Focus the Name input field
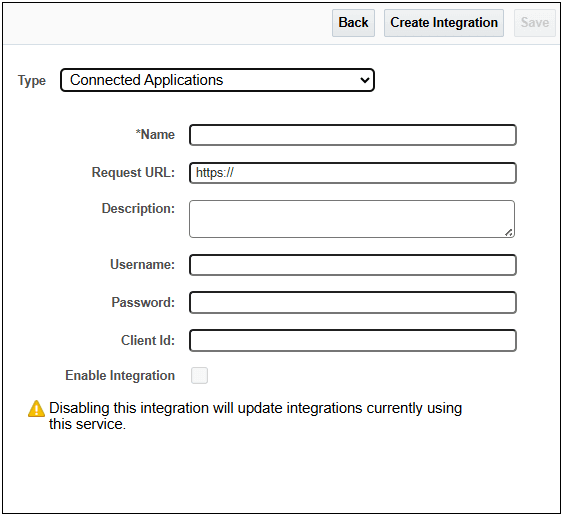563x516 pixels. 353,135
